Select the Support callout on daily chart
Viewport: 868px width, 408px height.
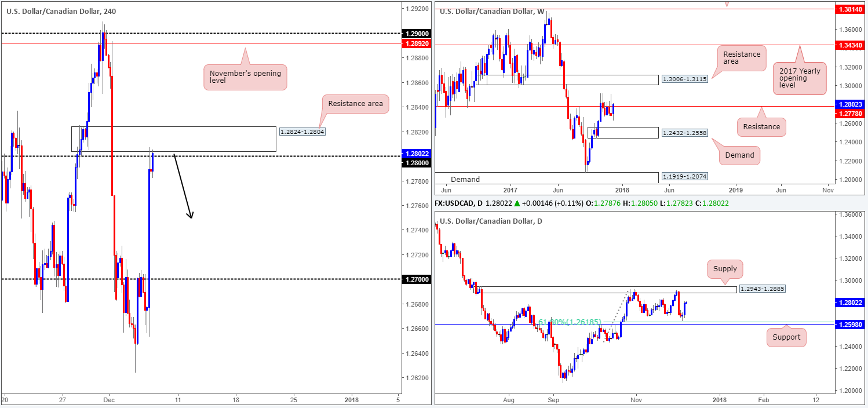[786, 337]
